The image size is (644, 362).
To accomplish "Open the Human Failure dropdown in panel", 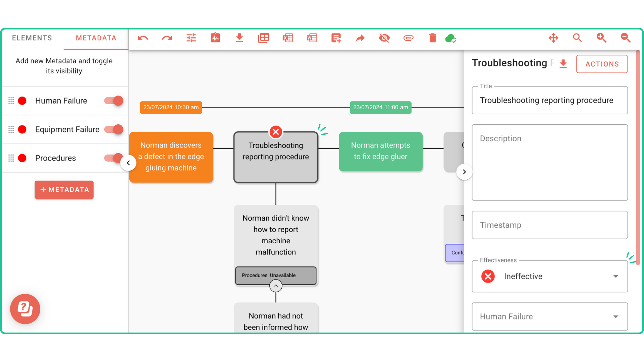I will coord(549,317).
